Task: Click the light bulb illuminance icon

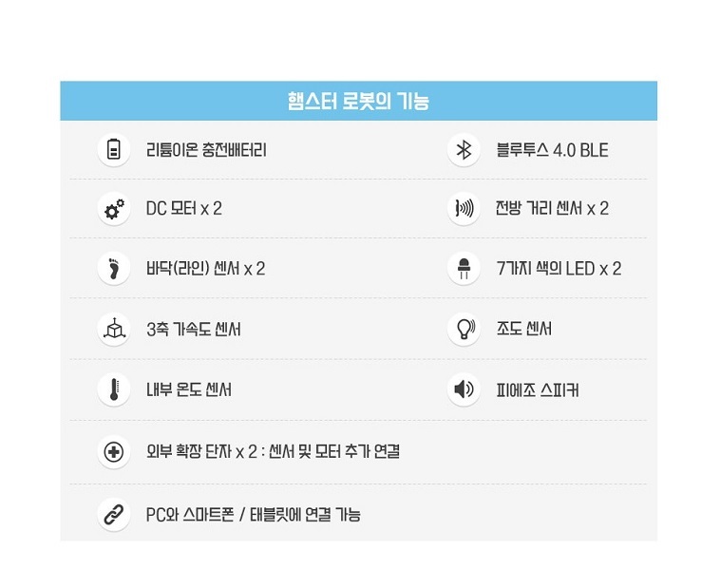Action: pyautogui.click(x=464, y=329)
